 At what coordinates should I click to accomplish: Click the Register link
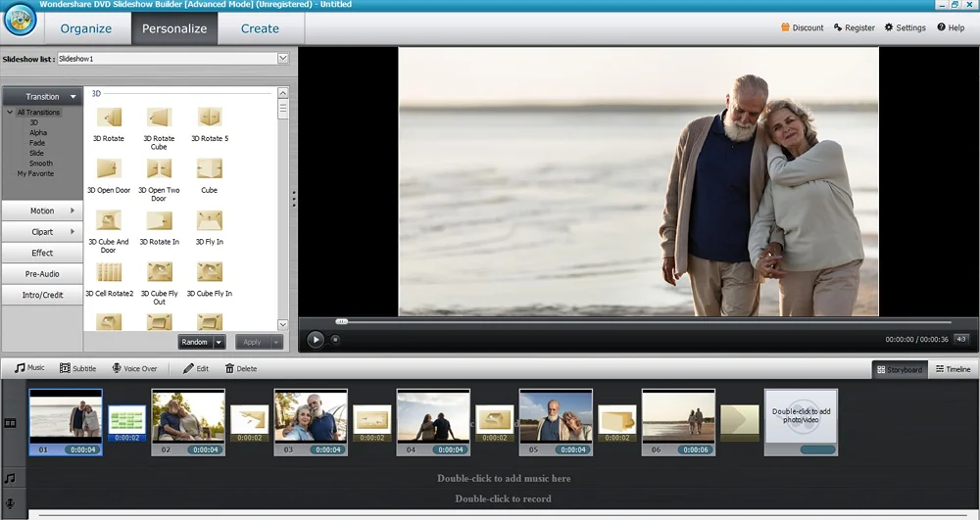click(x=854, y=27)
